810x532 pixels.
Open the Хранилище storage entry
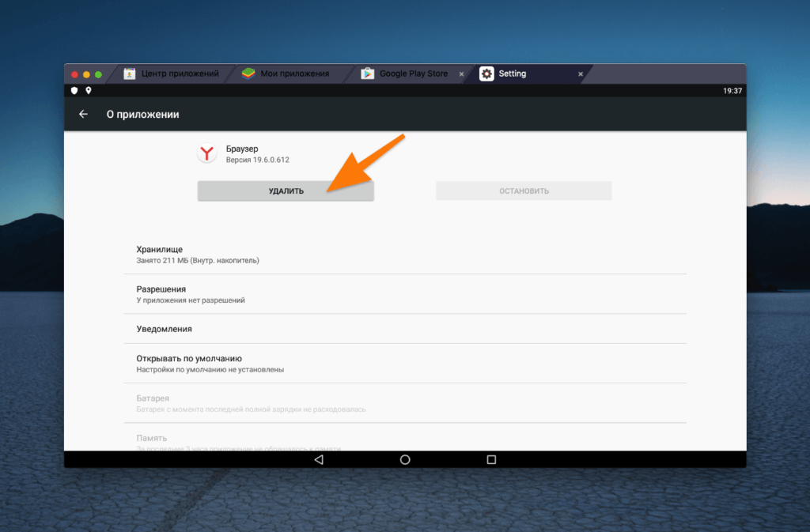click(405, 255)
